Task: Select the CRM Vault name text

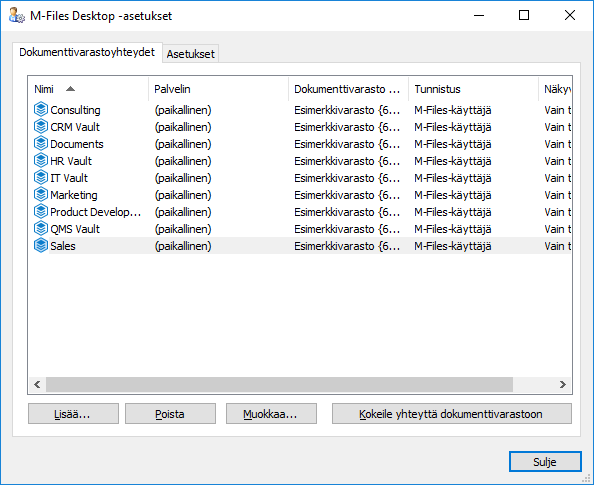Action: (75, 127)
